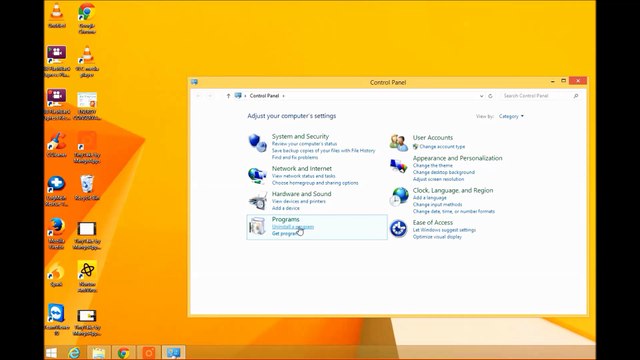Open User Accounts heading
The width and height of the screenshot is (640, 360).
pyautogui.click(x=433, y=138)
